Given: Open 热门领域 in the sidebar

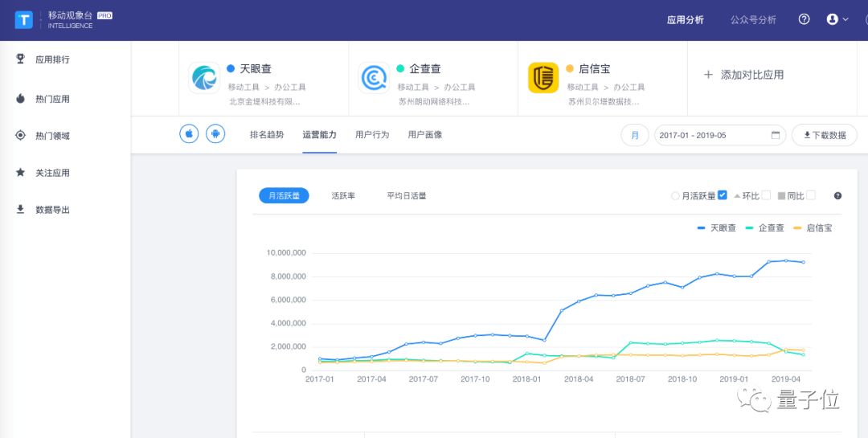Looking at the screenshot, I should click(x=52, y=136).
